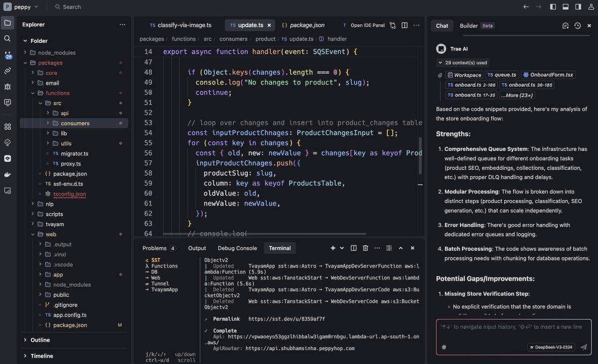Open the DeepSeek-V3-0324 model selector

(x=552, y=347)
